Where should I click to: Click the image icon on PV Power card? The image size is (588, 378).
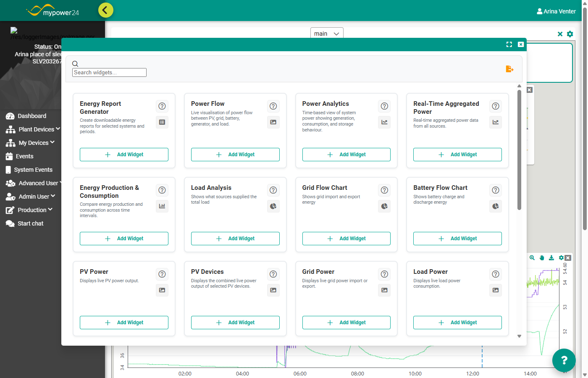point(162,290)
